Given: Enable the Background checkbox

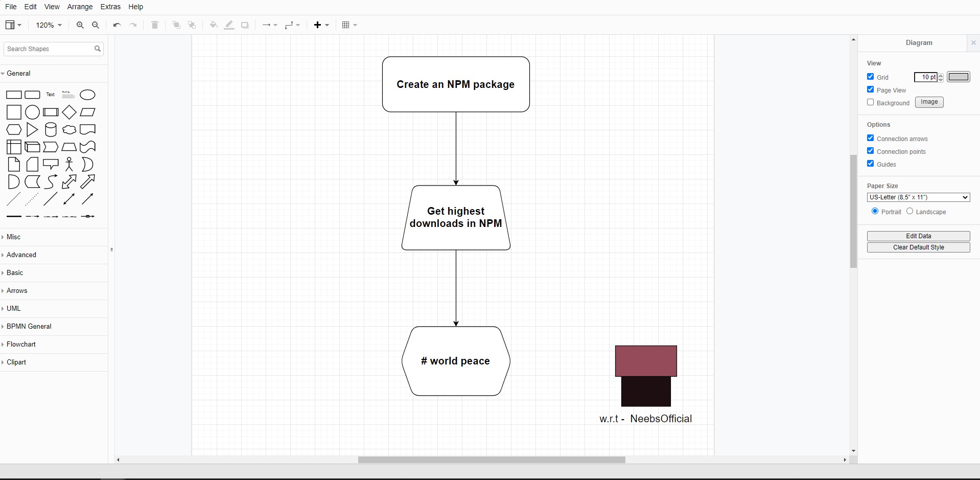Looking at the screenshot, I should click(871, 102).
